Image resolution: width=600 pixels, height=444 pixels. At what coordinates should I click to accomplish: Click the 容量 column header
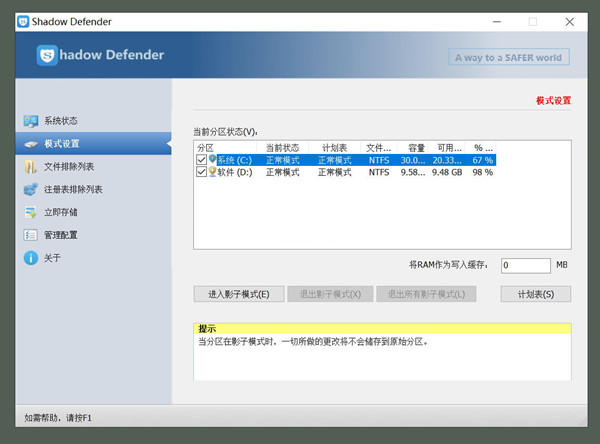[x=413, y=148]
